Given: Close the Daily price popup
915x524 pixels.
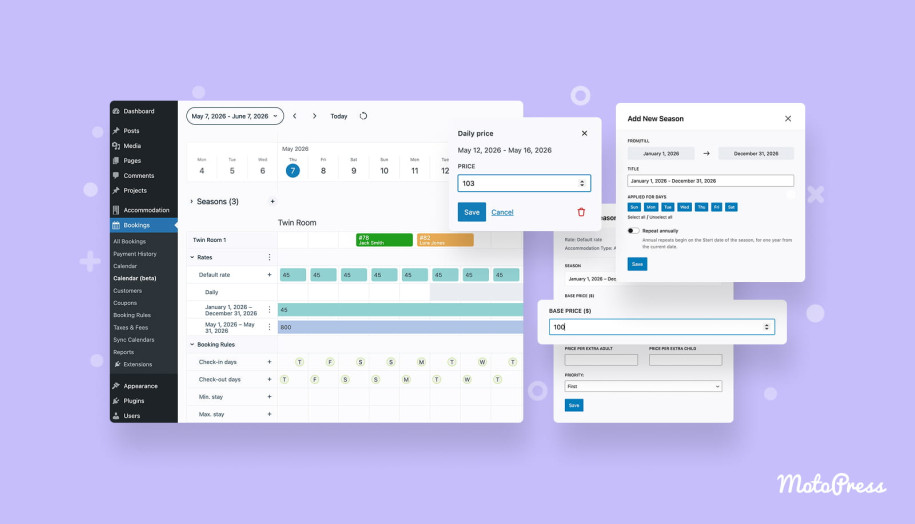Looking at the screenshot, I should click(x=584, y=134).
